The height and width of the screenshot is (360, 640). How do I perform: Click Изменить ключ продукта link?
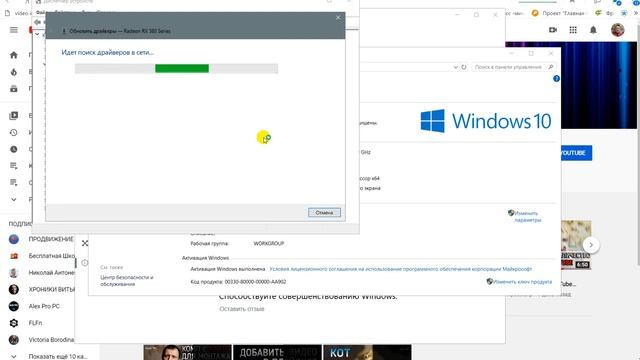(x=519, y=282)
